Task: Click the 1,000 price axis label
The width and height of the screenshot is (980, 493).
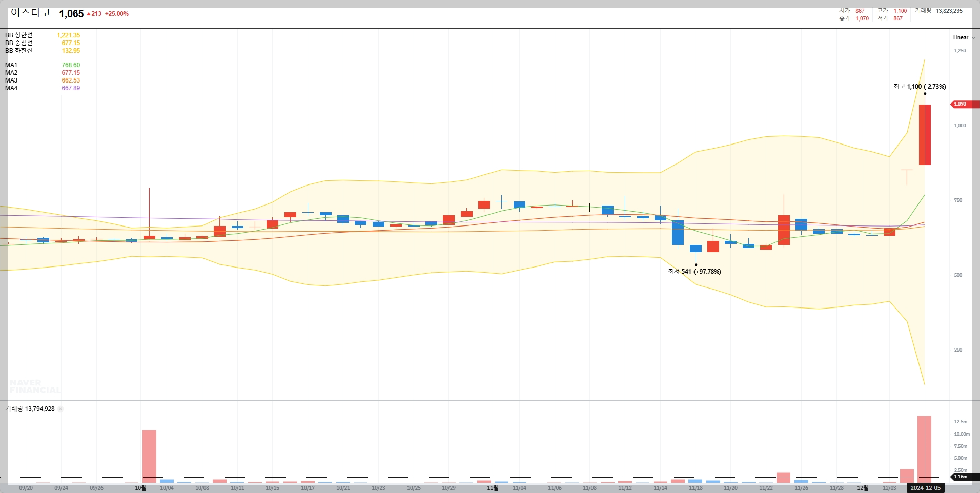Action: pos(960,126)
